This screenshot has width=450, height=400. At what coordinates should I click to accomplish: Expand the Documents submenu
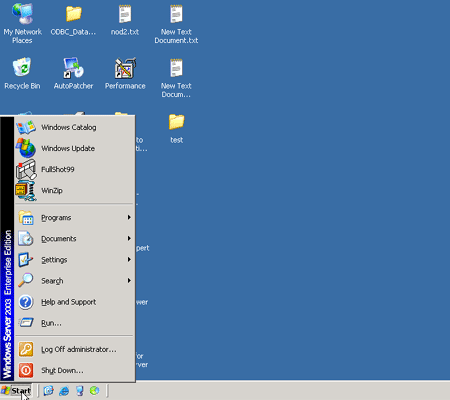75,239
